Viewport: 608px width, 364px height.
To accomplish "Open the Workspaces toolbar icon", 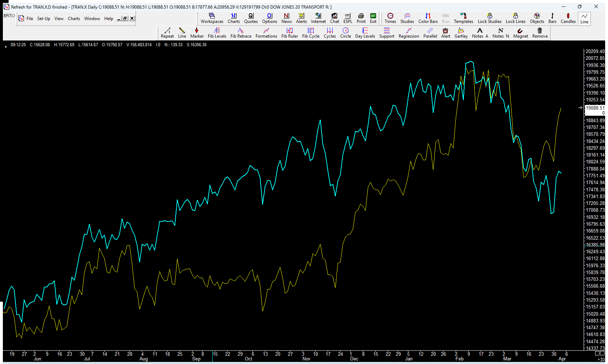I will (x=212, y=18).
